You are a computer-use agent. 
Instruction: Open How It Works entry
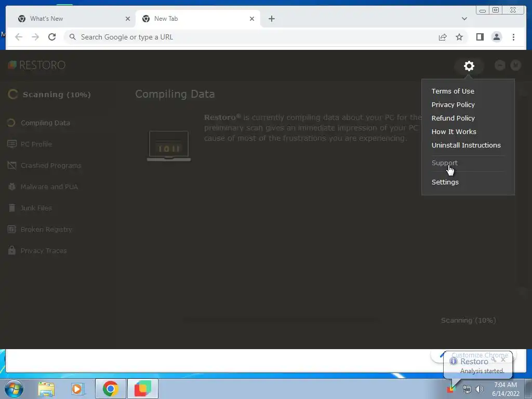click(454, 131)
